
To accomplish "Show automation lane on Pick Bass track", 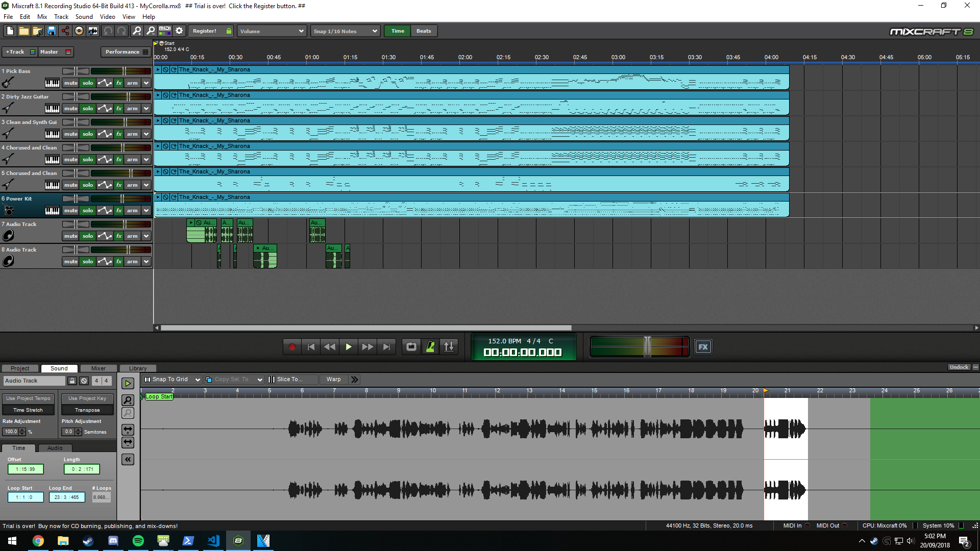I will tap(105, 83).
